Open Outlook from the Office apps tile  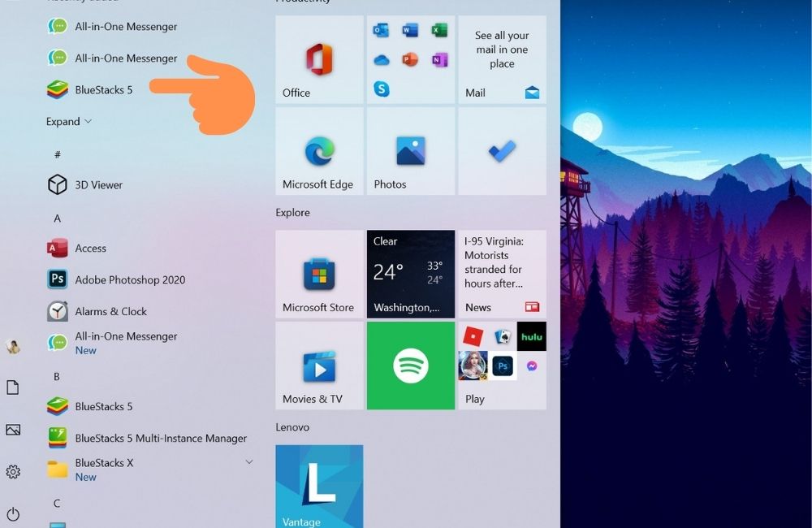click(381, 31)
